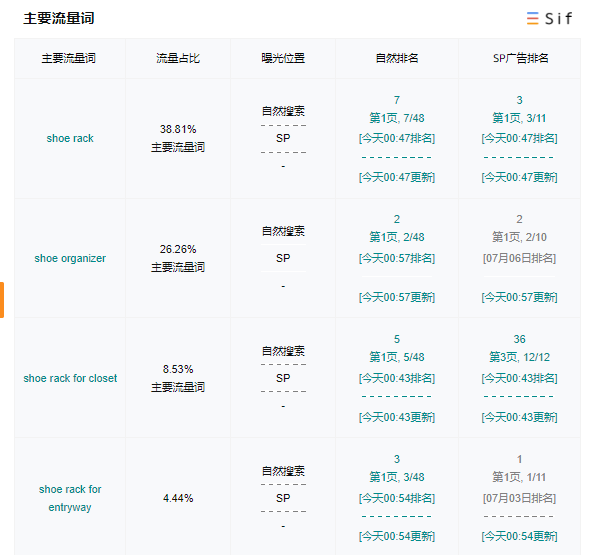Click SP ad rank '第1页, 1/11'
This screenshot has height=555, width=589.
pyautogui.click(x=519, y=477)
